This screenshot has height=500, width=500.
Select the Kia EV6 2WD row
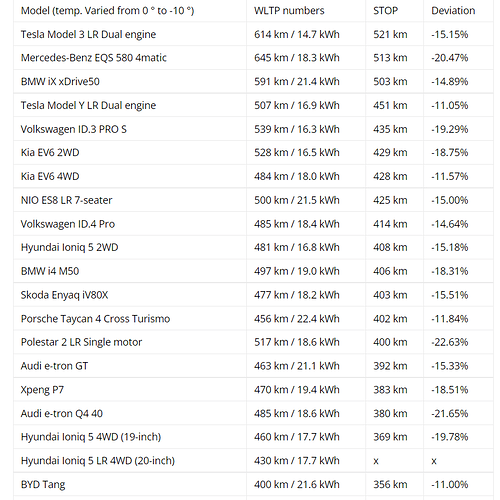[253, 153]
